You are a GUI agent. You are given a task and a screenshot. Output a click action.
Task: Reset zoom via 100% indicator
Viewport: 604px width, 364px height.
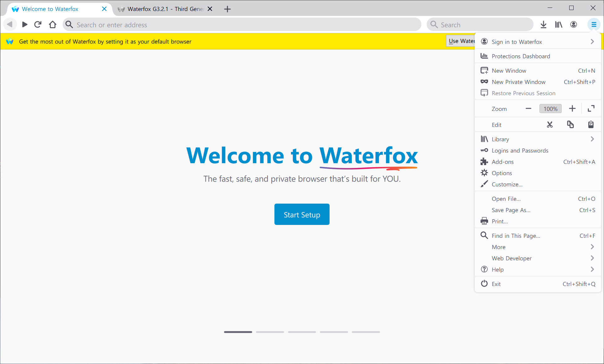pos(550,109)
